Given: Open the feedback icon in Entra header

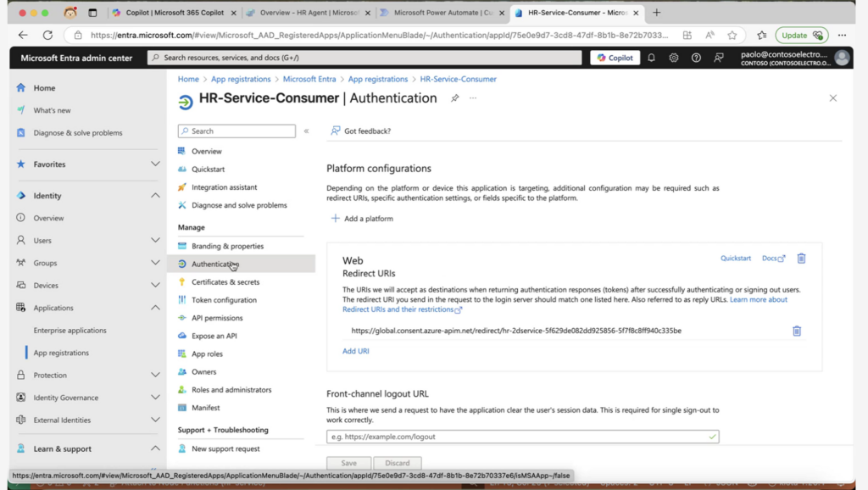Looking at the screenshot, I should (x=719, y=58).
